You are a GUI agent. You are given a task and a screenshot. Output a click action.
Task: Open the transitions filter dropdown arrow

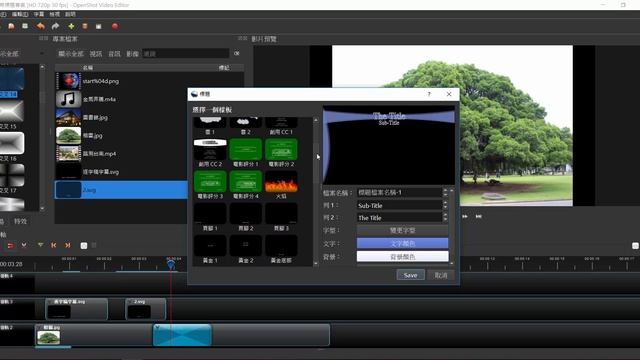pos(42,53)
